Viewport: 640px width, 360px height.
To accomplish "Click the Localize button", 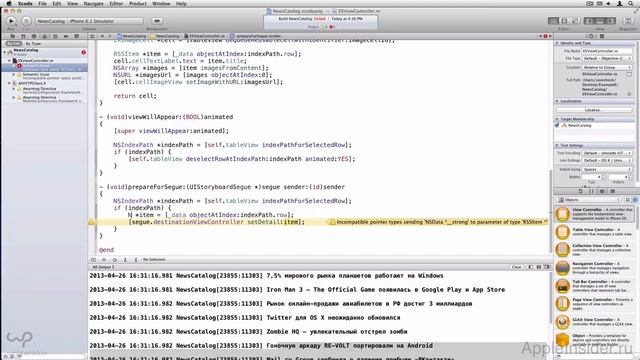I will [x=594, y=110].
